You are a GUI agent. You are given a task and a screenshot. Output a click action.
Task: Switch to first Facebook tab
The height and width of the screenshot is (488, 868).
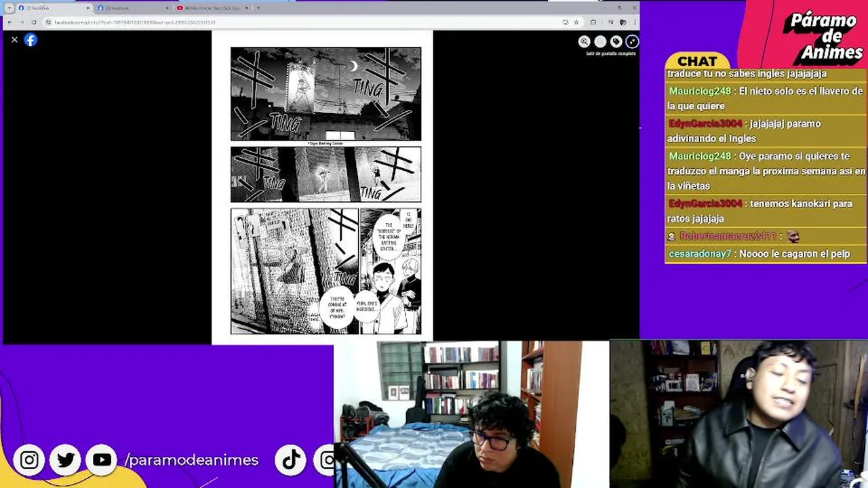click(53, 8)
